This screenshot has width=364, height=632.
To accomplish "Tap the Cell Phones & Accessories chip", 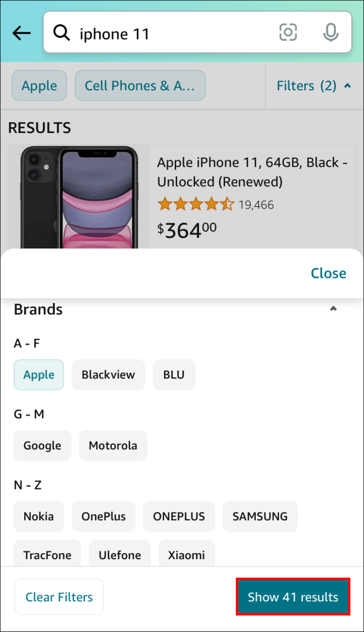I will point(140,85).
